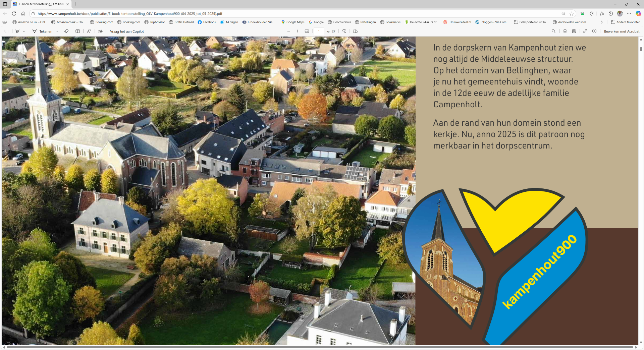This screenshot has height=350, width=644.
Task: Save the PDF with the disk icon
Action: pyautogui.click(x=574, y=31)
